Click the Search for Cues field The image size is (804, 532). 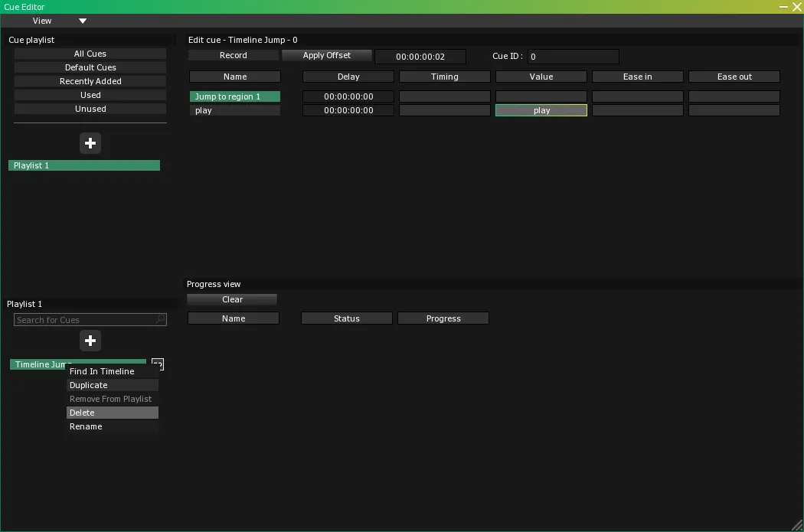90,320
